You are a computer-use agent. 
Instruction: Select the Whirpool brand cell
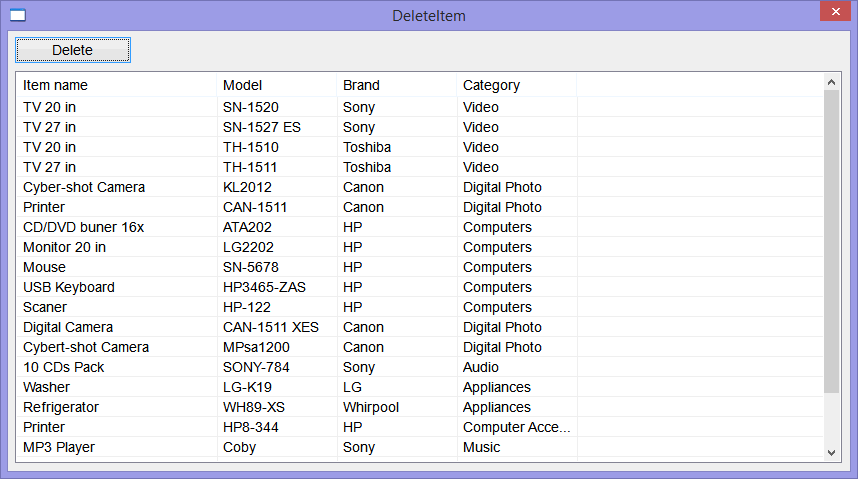[370, 407]
